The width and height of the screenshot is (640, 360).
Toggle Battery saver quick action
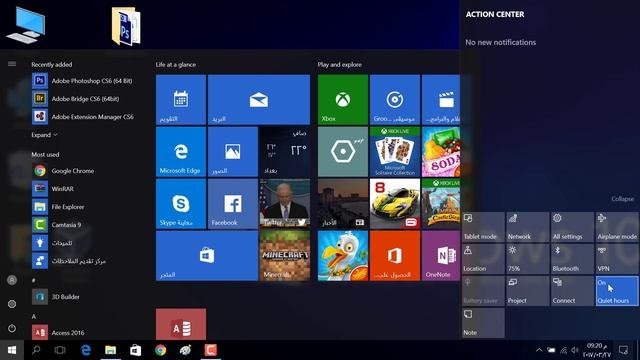(483, 291)
